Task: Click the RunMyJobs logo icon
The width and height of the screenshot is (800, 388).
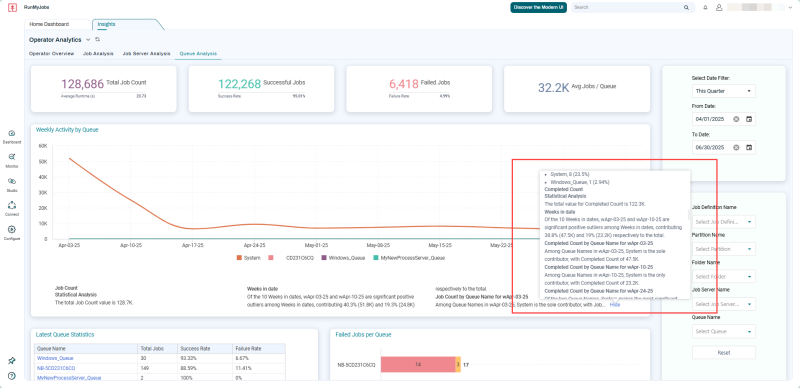Action: pyautogui.click(x=13, y=8)
